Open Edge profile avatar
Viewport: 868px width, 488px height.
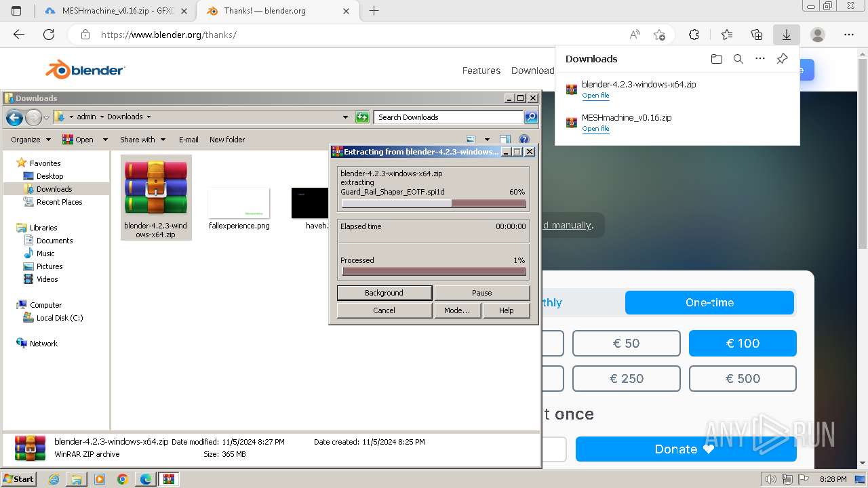tap(818, 35)
